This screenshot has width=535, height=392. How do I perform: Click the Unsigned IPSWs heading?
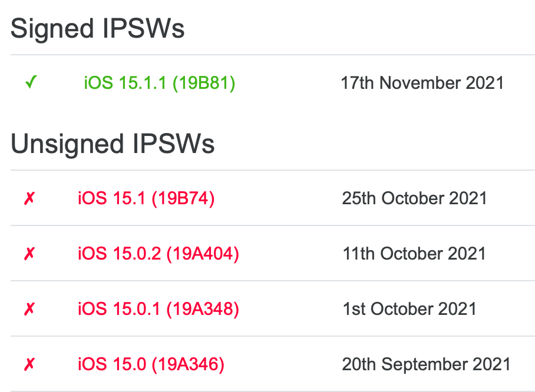113,144
